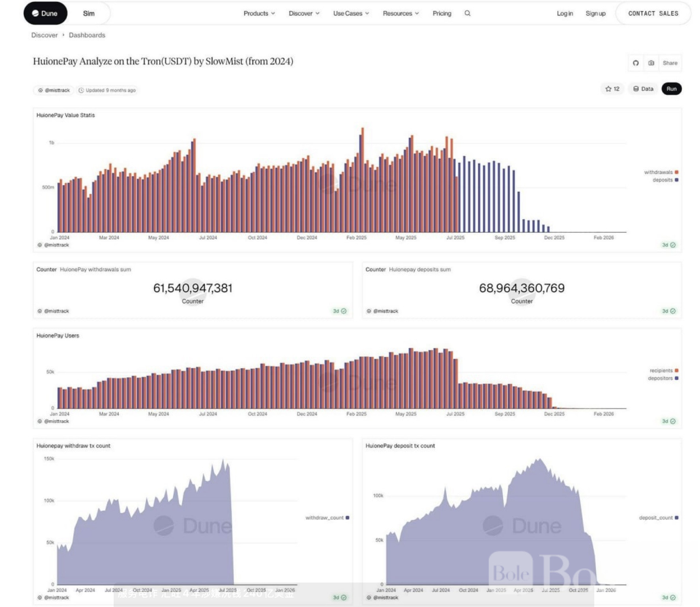
Task: Expand the Products dropdown menu
Action: [x=259, y=13]
